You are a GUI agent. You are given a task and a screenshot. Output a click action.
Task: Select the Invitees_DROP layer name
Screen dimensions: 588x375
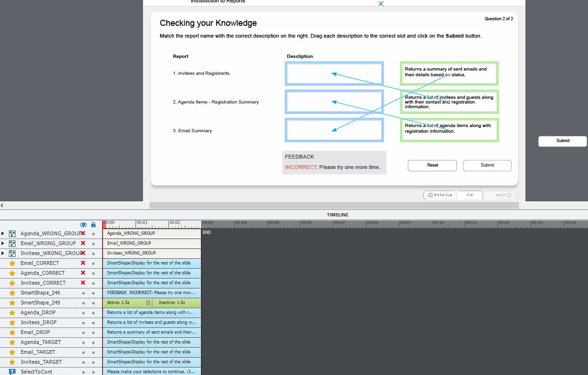coord(39,322)
